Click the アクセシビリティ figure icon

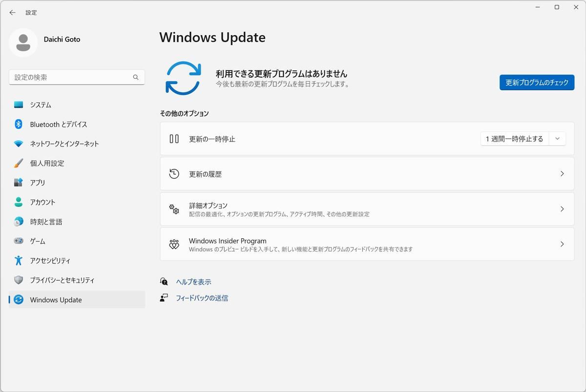(19, 261)
